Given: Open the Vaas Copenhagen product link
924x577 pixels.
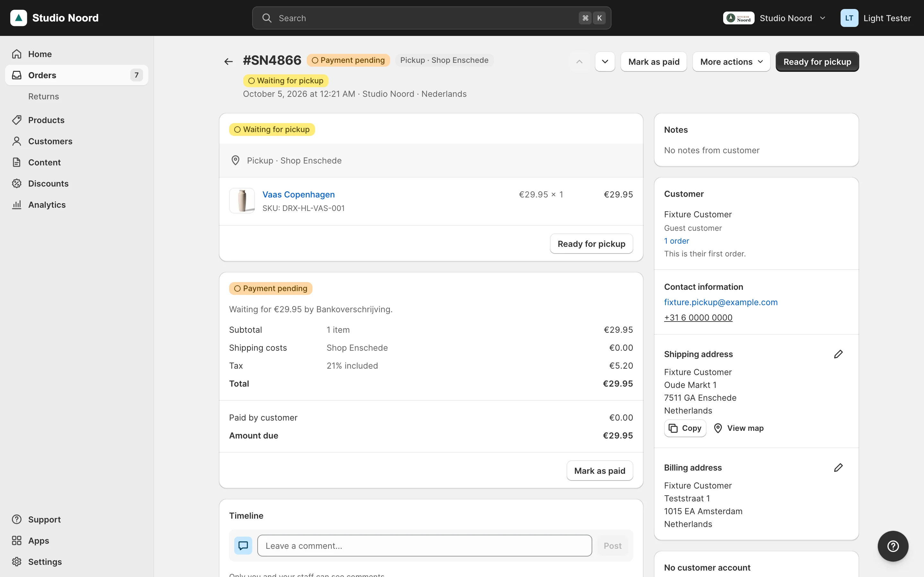Looking at the screenshot, I should point(298,195).
